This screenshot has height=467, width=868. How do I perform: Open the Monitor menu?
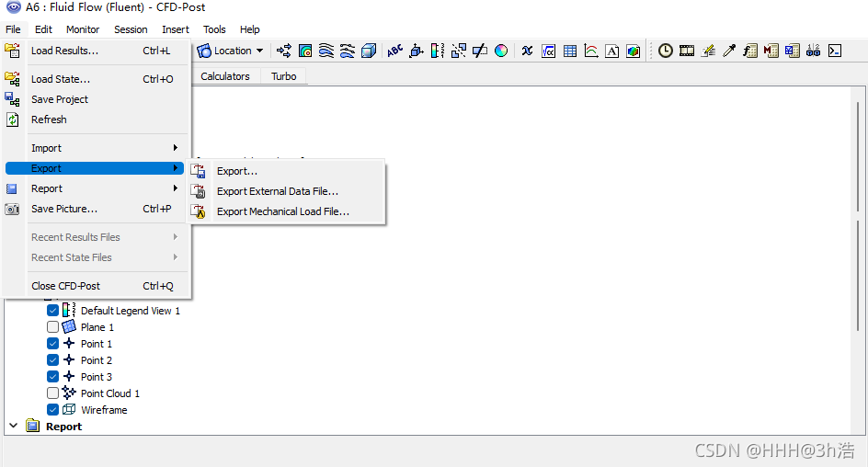tap(83, 29)
